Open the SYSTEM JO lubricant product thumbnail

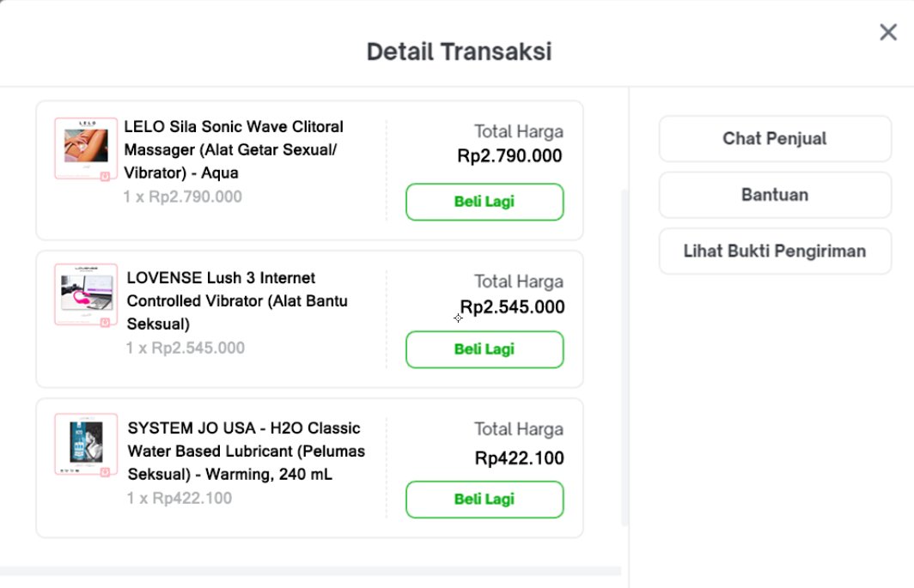[x=86, y=442]
